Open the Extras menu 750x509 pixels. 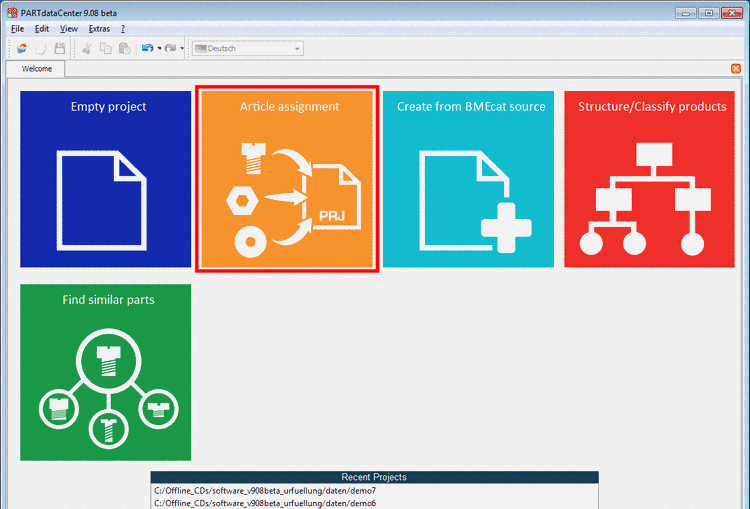pyautogui.click(x=99, y=29)
